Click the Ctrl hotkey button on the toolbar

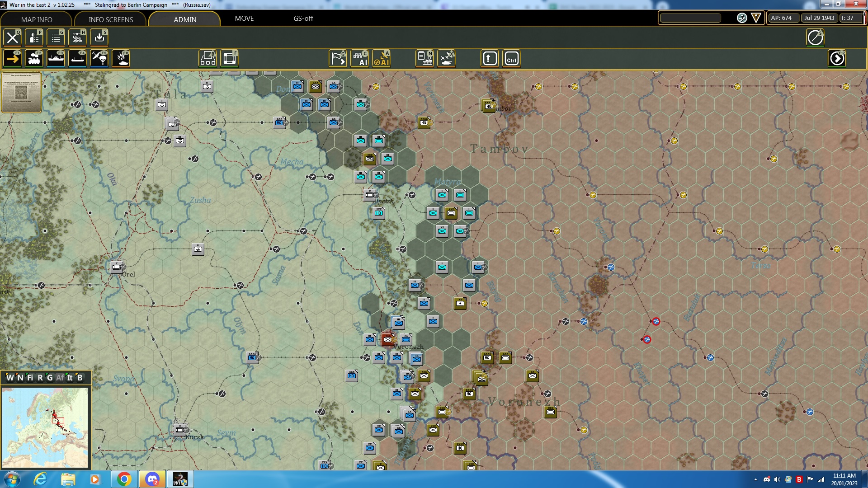click(511, 58)
